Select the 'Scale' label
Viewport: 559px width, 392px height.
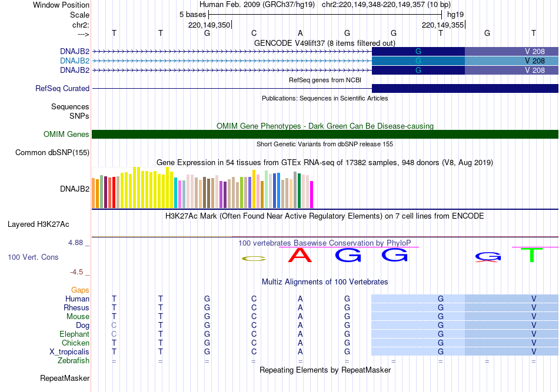pyautogui.click(x=79, y=15)
